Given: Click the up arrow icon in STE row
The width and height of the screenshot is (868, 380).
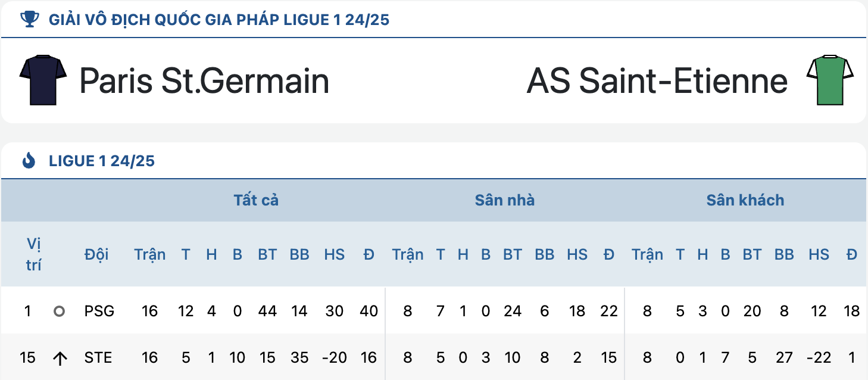Looking at the screenshot, I should coord(60,358).
